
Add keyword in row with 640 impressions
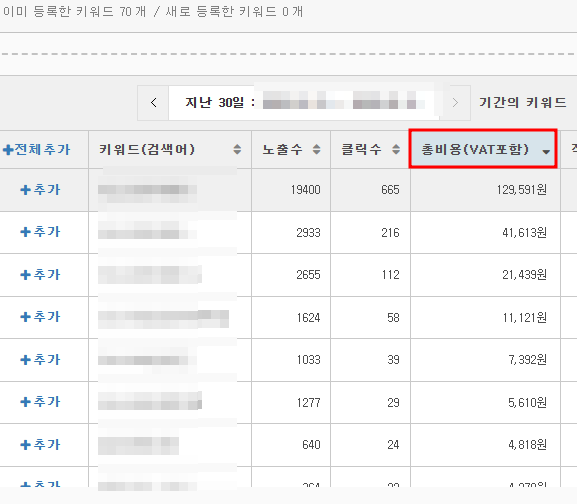40,444
